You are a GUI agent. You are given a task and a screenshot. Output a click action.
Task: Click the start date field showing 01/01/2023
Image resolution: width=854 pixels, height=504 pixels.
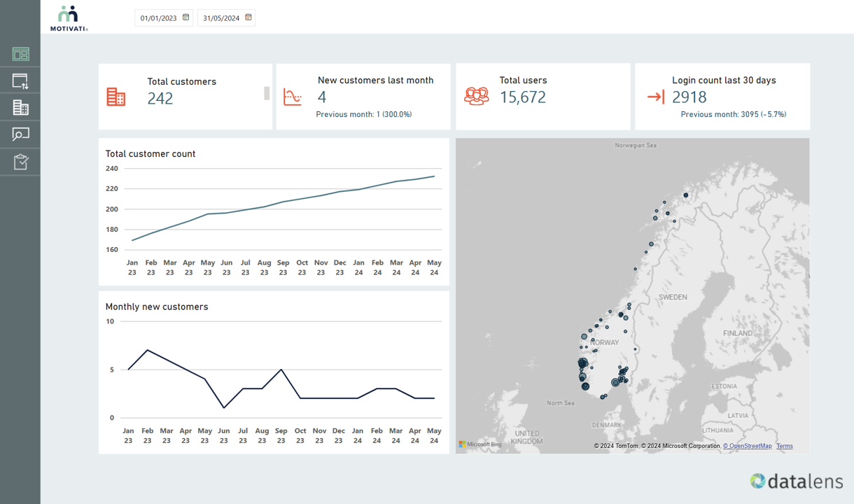(x=158, y=18)
